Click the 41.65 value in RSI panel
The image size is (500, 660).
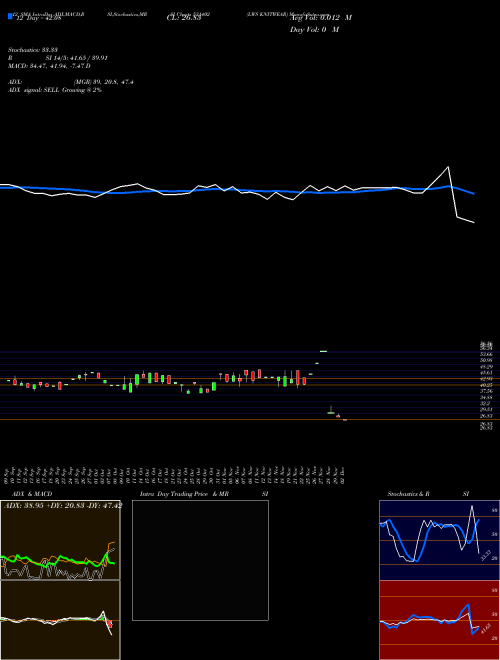(485, 628)
